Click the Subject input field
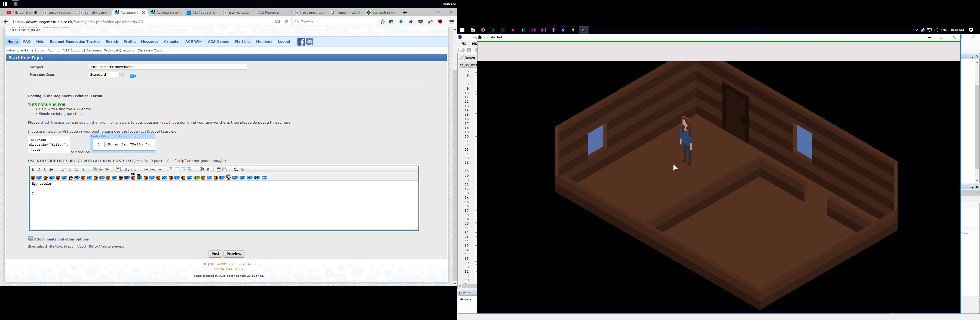980x320 pixels. (x=168, y=67)
